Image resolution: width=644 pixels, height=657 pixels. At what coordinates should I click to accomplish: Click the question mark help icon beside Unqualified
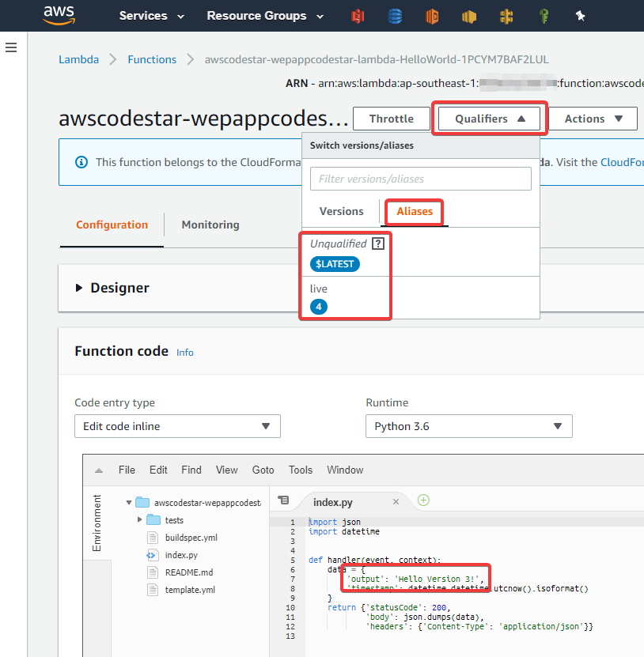[378, 244]
